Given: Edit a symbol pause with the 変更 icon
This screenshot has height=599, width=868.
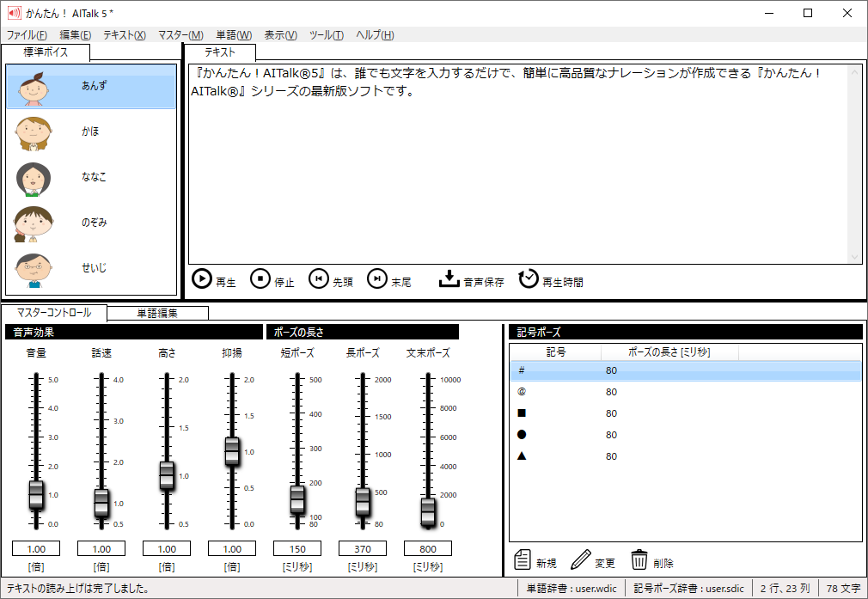Looking at the screenshot, I should pos(581,559).
